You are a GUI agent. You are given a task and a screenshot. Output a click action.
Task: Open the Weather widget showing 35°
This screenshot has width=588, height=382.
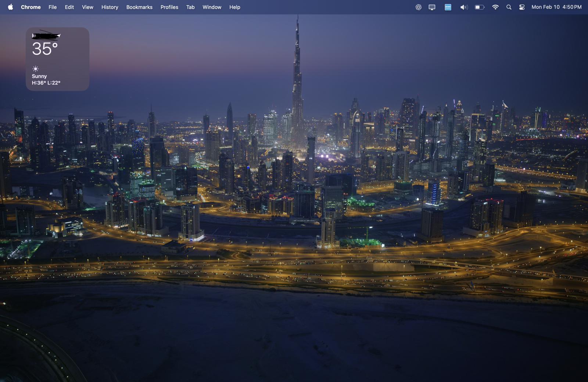(x=57, y=59)
